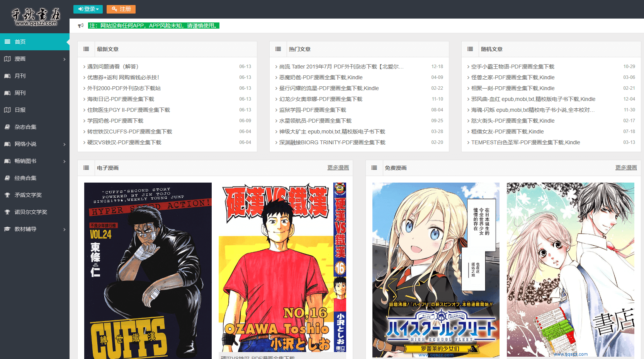
Task: Open the 登录 login dropdown
Action: 88,9
